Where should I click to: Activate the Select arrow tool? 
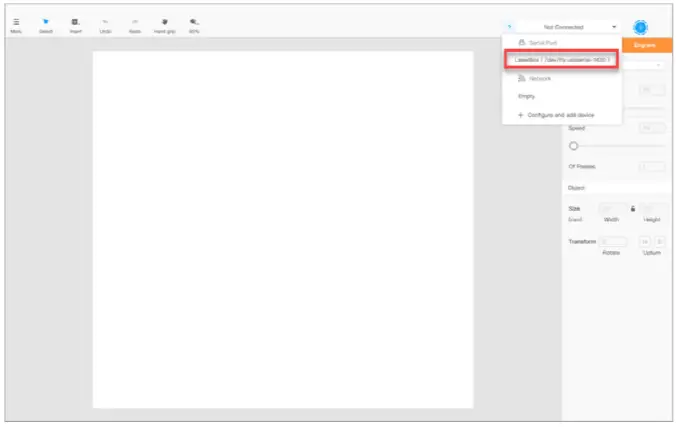pos(46,25)
